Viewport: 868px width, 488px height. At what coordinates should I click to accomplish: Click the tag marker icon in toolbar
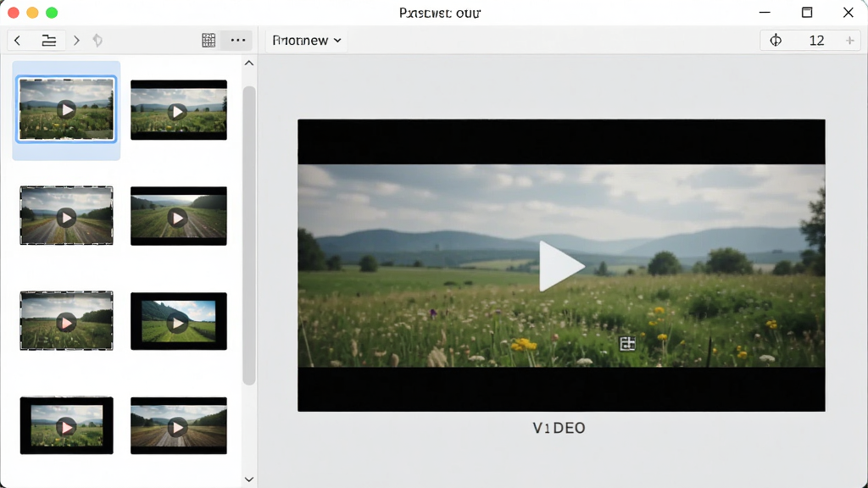pos(97,41)
